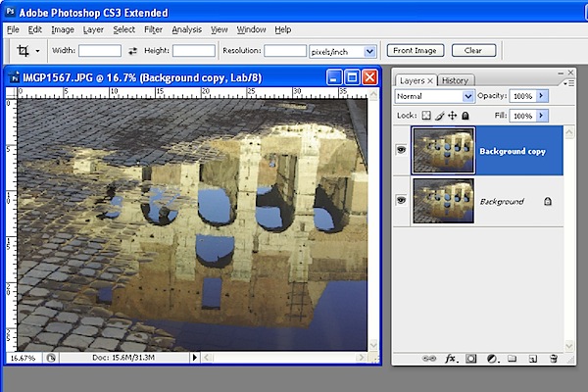The height and width of the screenshot is (392, 588).
Task: Click the link layers icon
Action: coord(428,359)
